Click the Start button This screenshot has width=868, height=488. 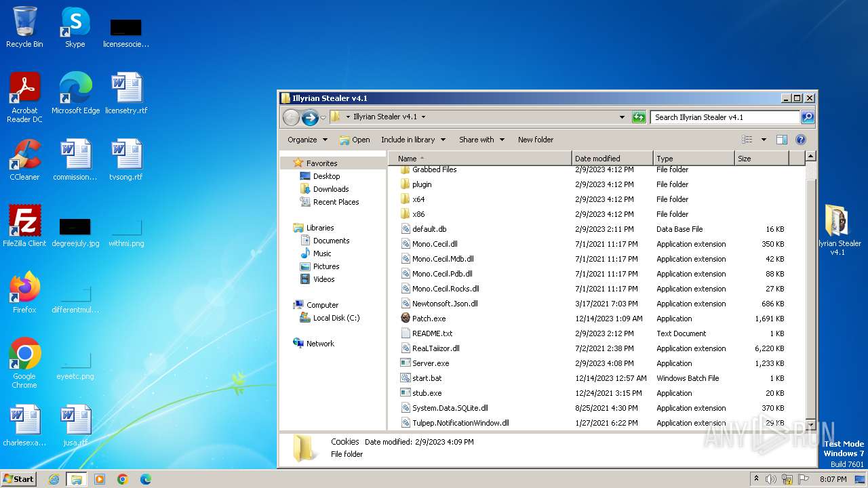[x=19, y=479]
